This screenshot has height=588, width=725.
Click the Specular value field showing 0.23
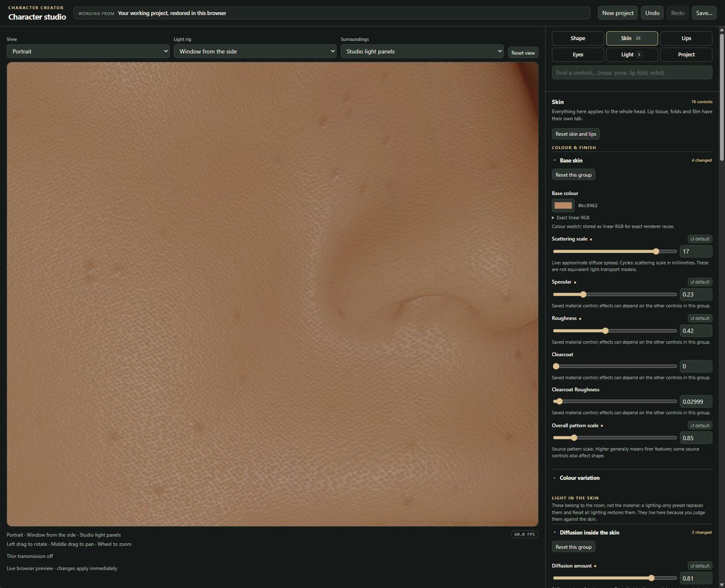tap(696, 295)
